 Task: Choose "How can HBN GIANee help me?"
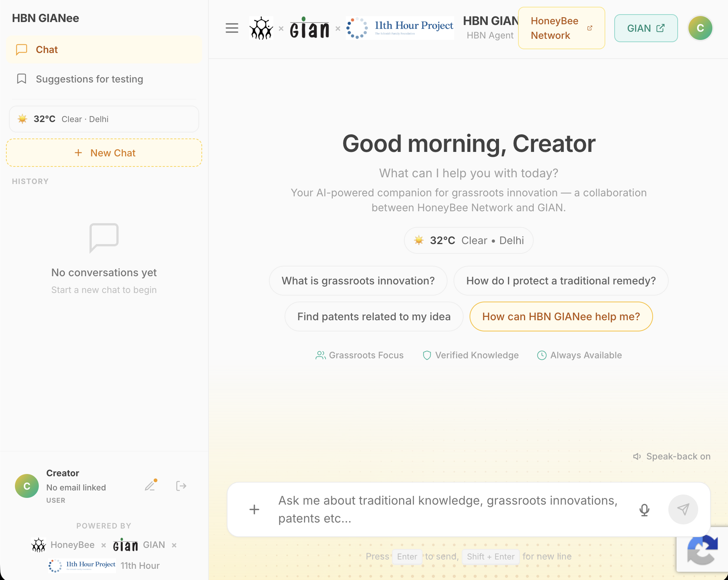(x=561, y=316)
